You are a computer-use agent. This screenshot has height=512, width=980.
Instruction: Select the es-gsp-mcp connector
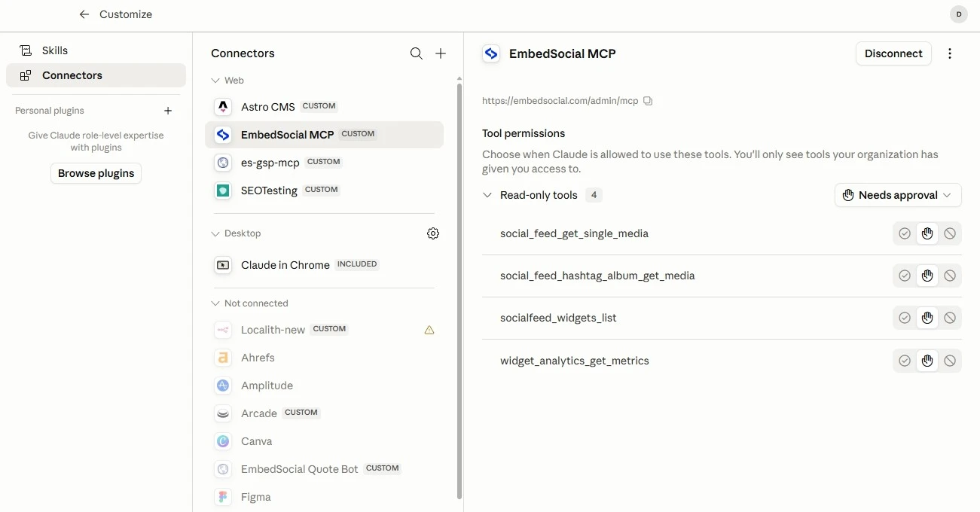(x=324, y=163)
